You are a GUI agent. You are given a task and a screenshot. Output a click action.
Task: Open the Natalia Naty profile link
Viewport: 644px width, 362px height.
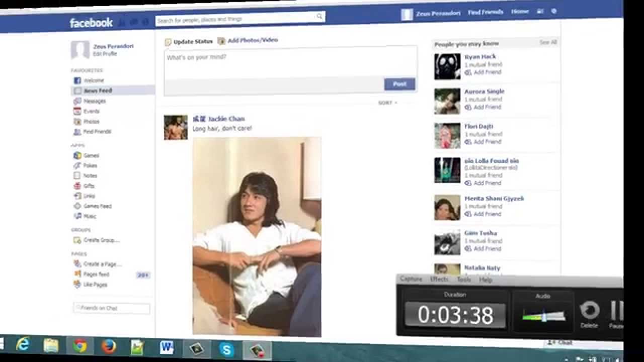click(482, 268)
